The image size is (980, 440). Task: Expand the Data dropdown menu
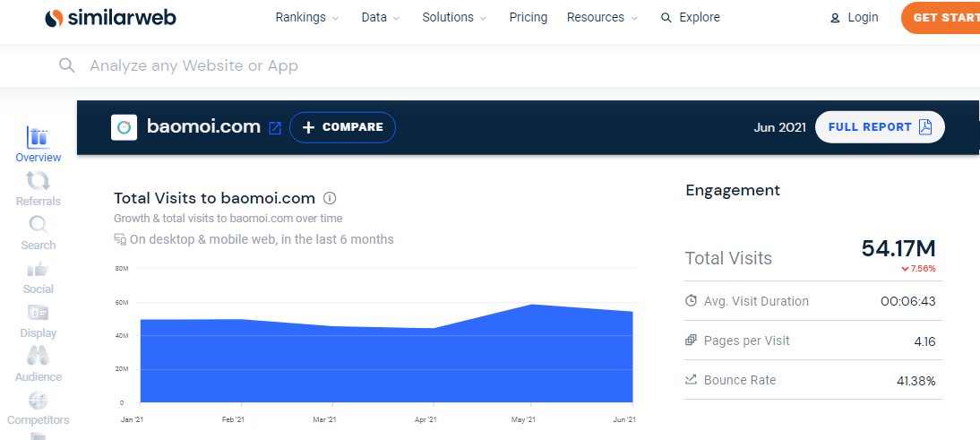point(381,18)
